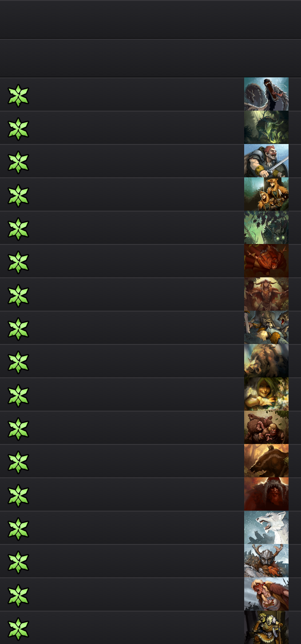Open the red-bearded hooded giant card art
This screenshot has width=301, height=644.
coord(266,494)
